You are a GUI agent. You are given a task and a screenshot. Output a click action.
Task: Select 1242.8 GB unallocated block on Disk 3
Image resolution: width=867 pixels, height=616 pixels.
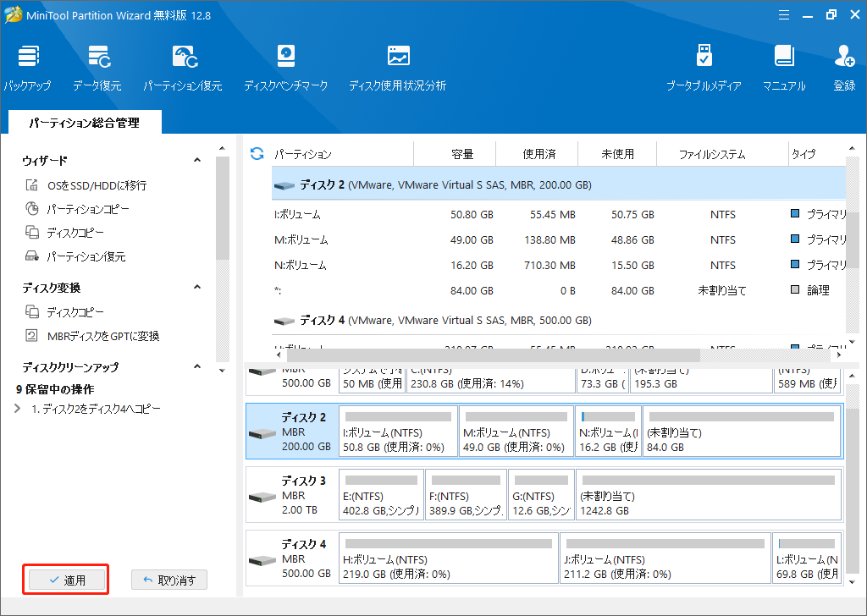[x=709, y=494]
